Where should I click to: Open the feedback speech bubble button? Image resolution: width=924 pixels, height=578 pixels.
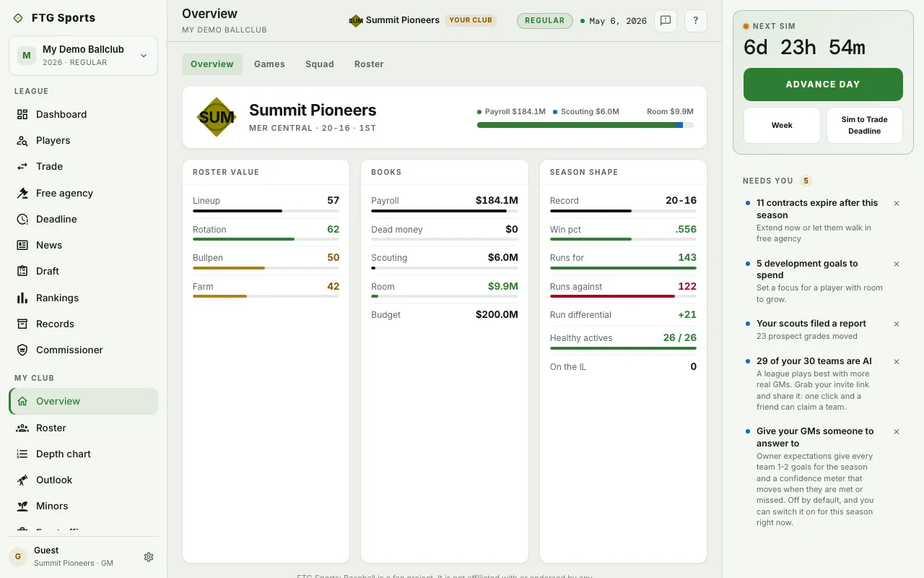[x=666, y=21]
